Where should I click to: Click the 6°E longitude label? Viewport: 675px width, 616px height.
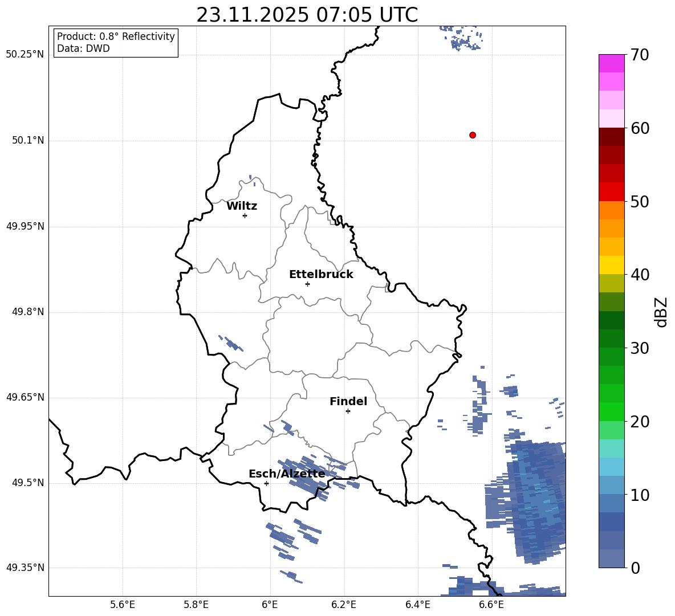[270, 605]
